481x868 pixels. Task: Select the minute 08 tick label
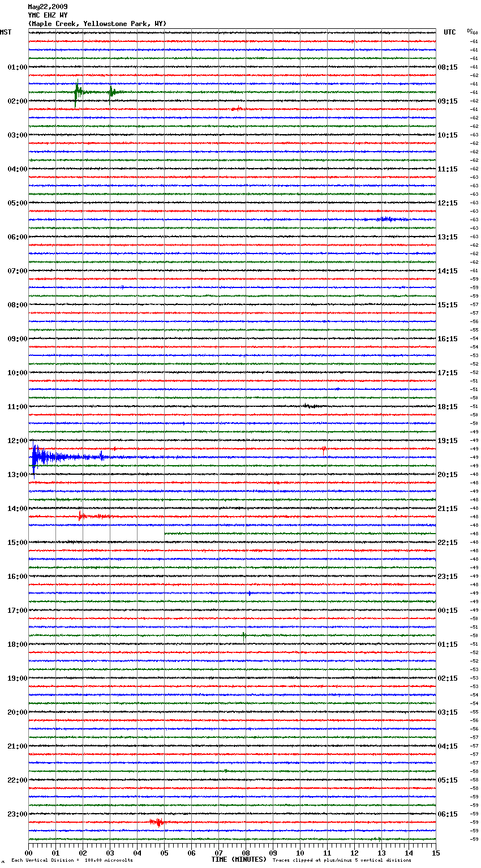click(x=246, y=853)
